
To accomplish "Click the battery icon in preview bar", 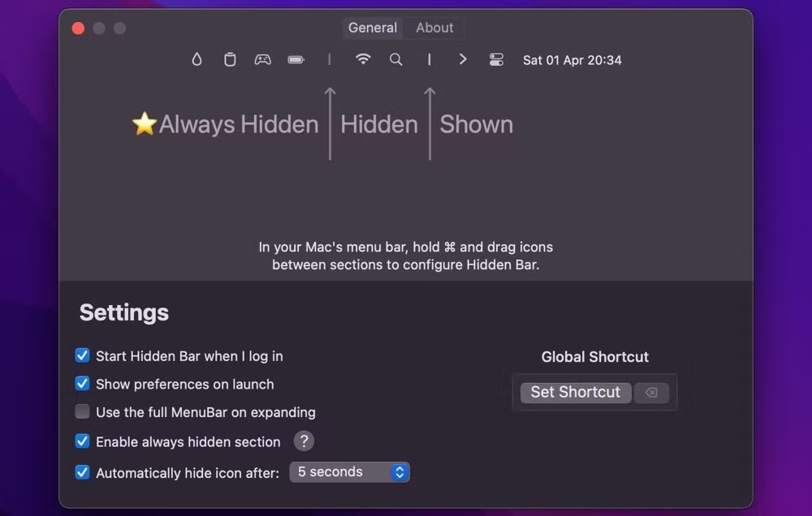I will [x=296, y=59].
